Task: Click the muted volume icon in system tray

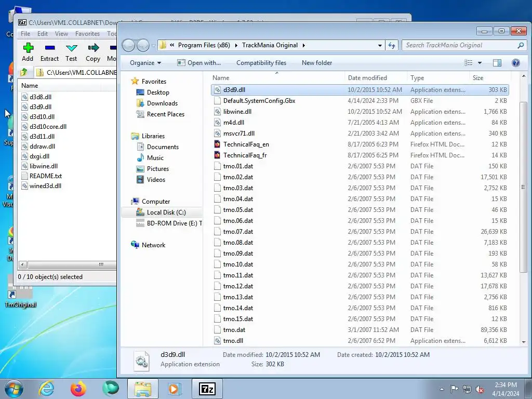Action: point(480,389)
